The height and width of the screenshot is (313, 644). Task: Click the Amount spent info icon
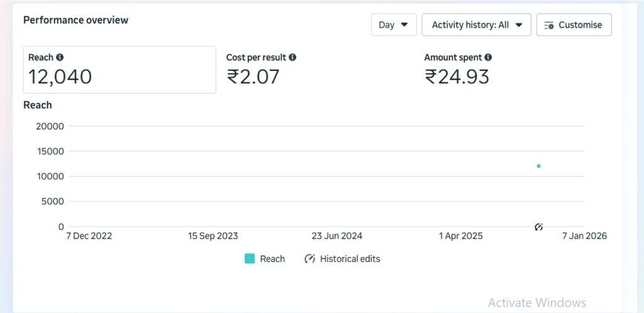click(x=489, y=57)
